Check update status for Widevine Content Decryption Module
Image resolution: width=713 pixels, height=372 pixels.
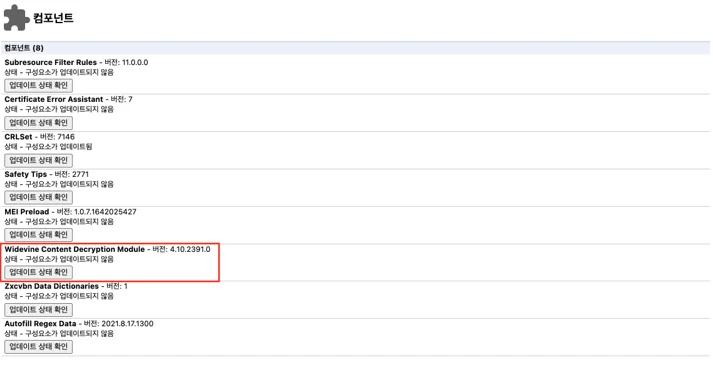(x=39, y=272)
